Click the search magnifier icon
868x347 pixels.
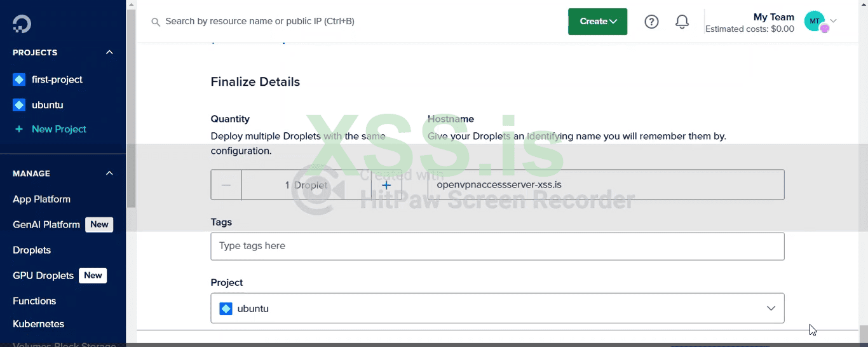[156, 22]
